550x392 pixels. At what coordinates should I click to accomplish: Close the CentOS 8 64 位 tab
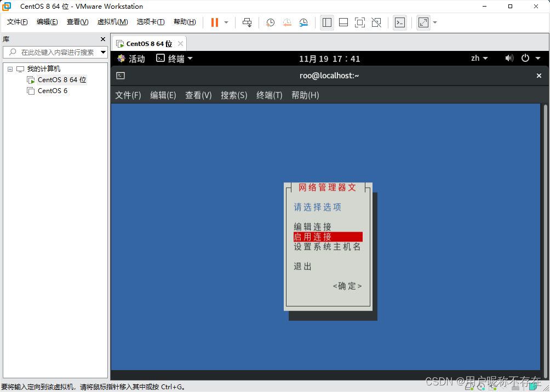(180, 44)
